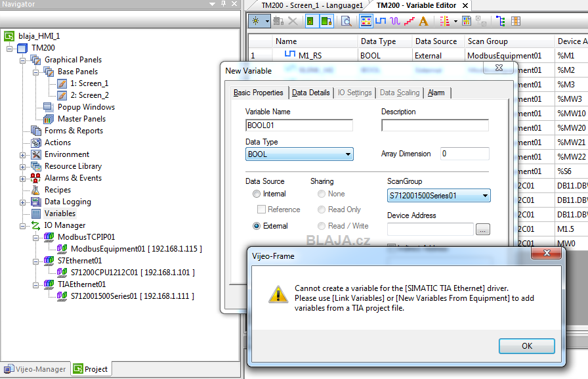Click the orange table view toolbar icon
588x379 pixels.
point(516,21)
